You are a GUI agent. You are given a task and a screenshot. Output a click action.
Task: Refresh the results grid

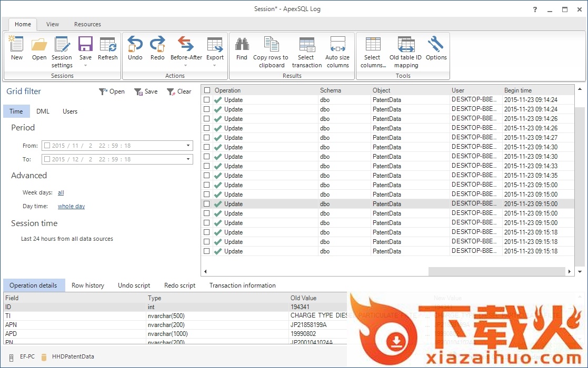tap(107, 48)
